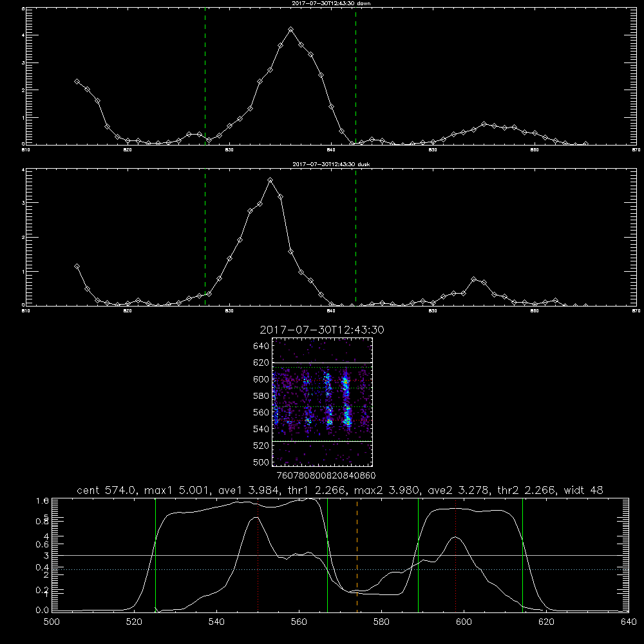
Task: Click the right green dashed line in dusk plot
Action: click(x=355, y=237)
